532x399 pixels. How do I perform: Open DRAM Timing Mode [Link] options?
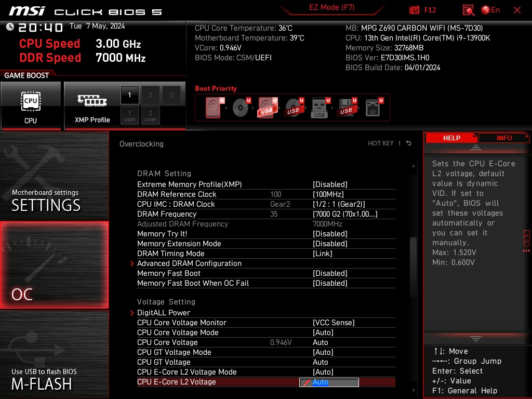322,253
